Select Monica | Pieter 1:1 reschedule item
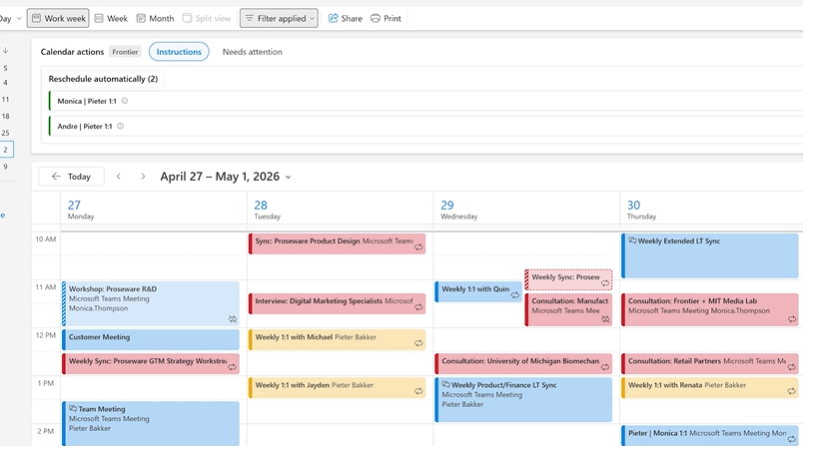814x453 pixels. pyautogui.click(x=426, y=101)
